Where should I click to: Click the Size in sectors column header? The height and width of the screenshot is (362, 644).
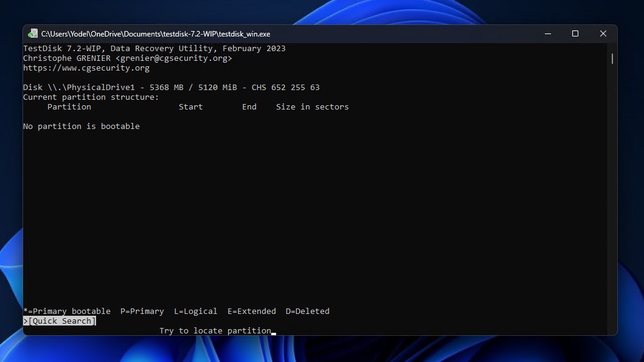point(312,106)
